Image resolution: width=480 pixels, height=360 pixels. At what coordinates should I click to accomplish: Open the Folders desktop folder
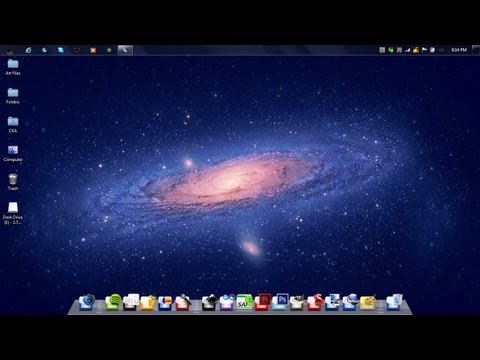tap(13, 96)
